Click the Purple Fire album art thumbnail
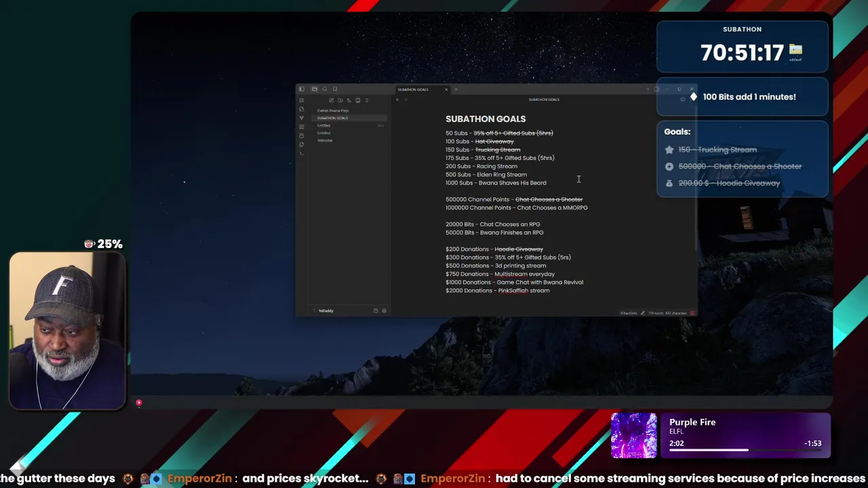The height and width of the screenshot is (488, 868). pyautogui.click(x=634, y=436)
